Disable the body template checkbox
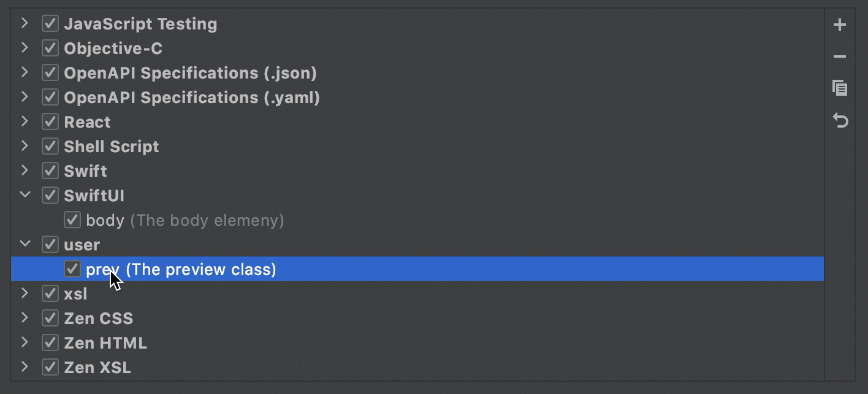 pyautogui.click(x=72, y=220)
